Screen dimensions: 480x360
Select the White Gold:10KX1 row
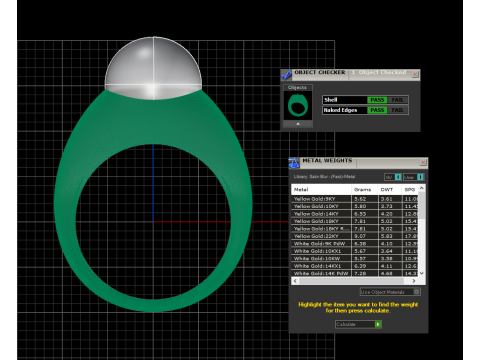tap(355, 251)
